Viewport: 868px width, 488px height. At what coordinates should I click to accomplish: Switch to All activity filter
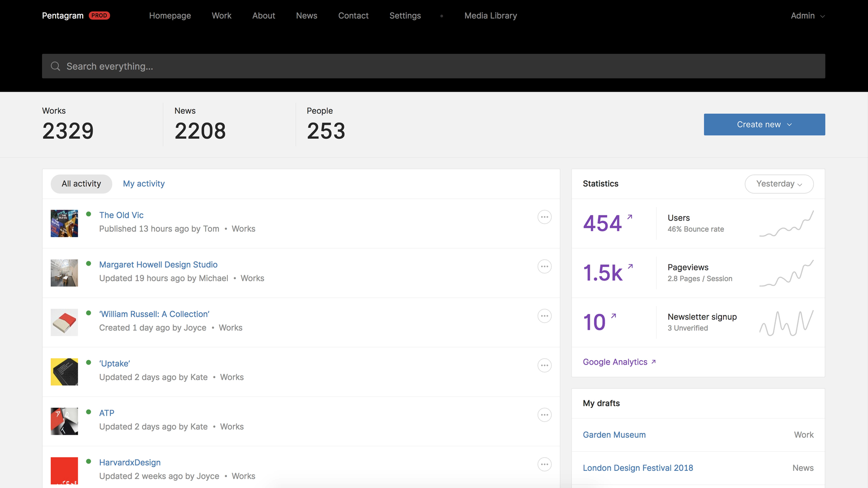click(x=81, y=184)
